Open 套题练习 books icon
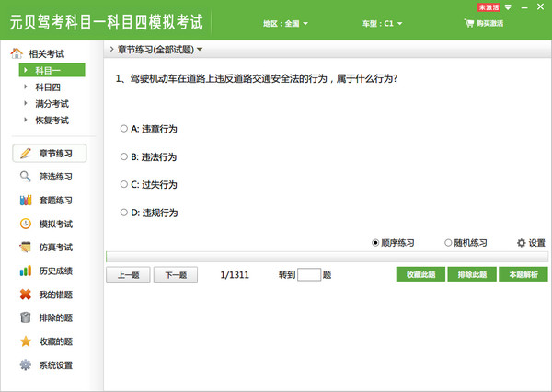 (26, 201)
